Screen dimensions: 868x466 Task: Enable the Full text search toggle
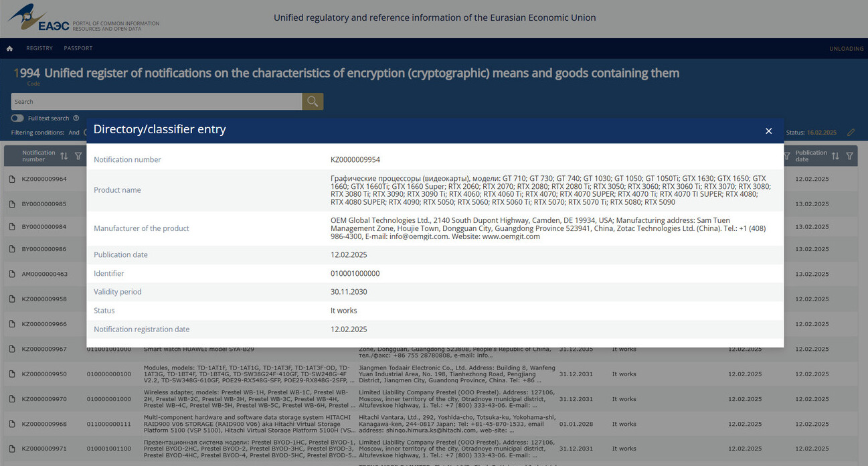pyautogui.click(x=17, y=119)
